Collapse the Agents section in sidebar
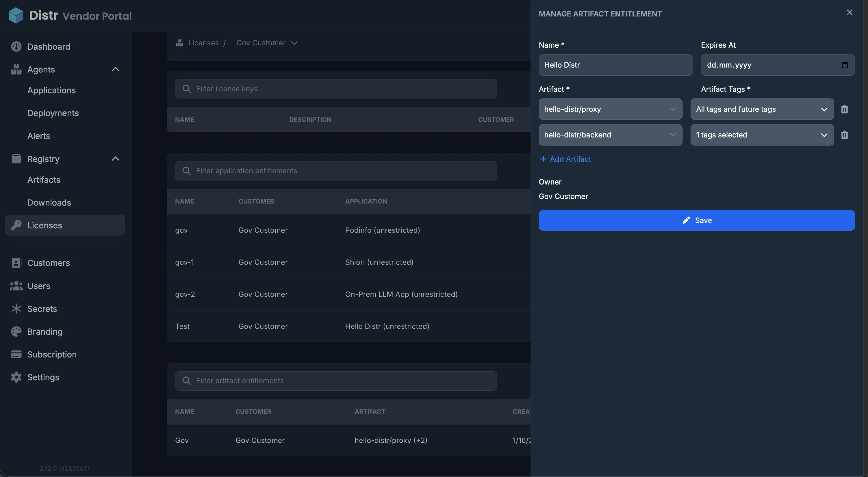 coord(116,69)
